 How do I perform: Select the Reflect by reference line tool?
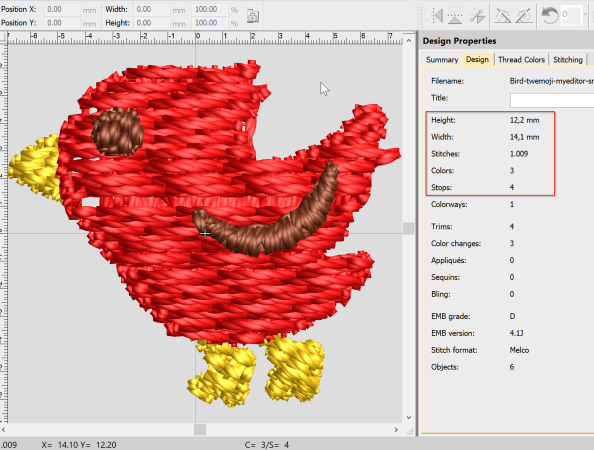click(x=477, y=16)
